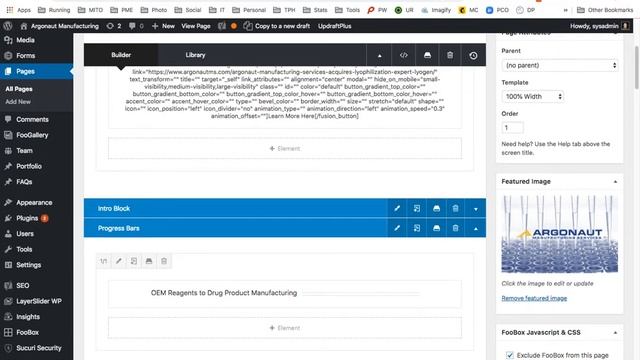
Task: Click Add New page submenu link
Action: 18,102
